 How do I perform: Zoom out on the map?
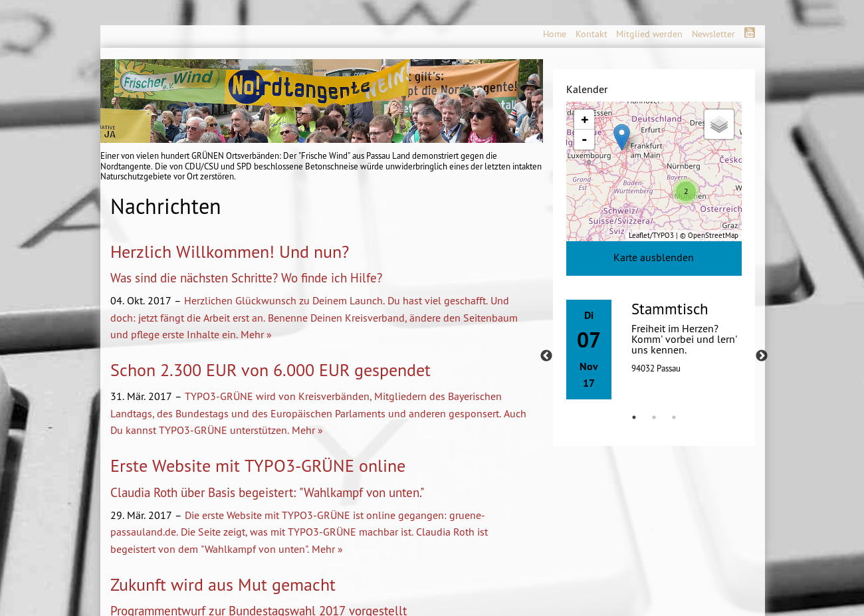[584, 139]
